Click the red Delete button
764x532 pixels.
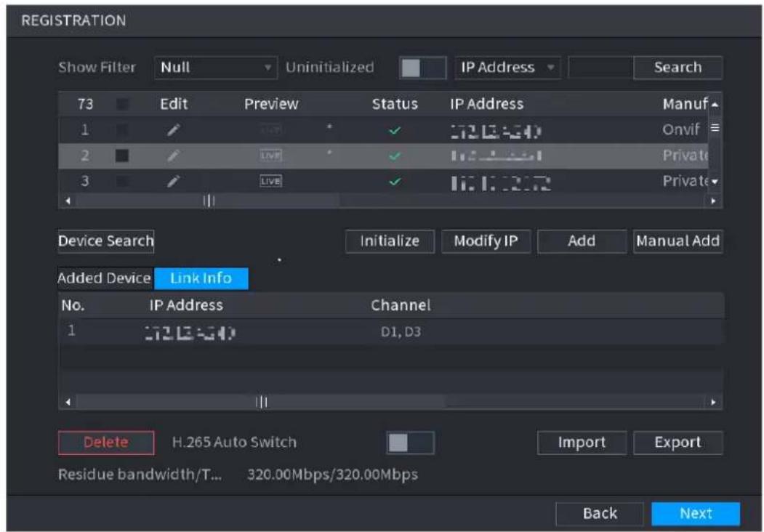pos(105,443)
